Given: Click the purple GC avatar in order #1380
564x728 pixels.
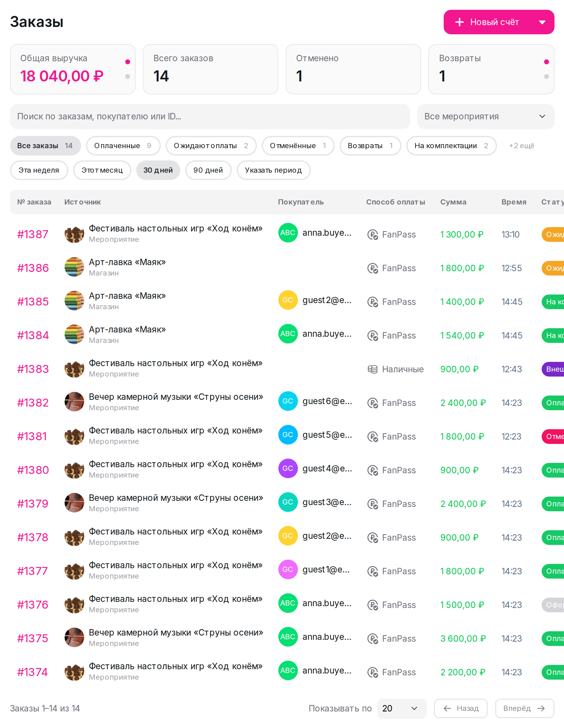Looking at the screenshot, I should [x=288, y=468].
